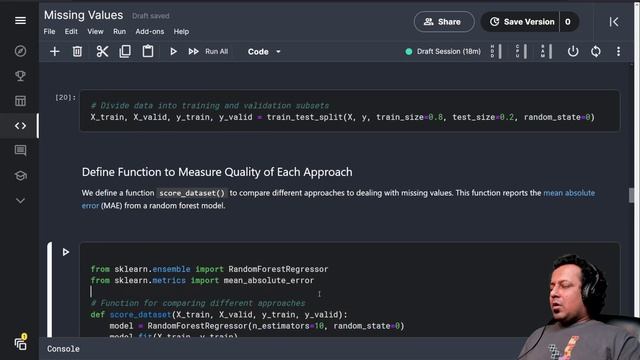Restart the session with refresh icon
The height and width of the screenshot is (360, 640).
point(596,51)
